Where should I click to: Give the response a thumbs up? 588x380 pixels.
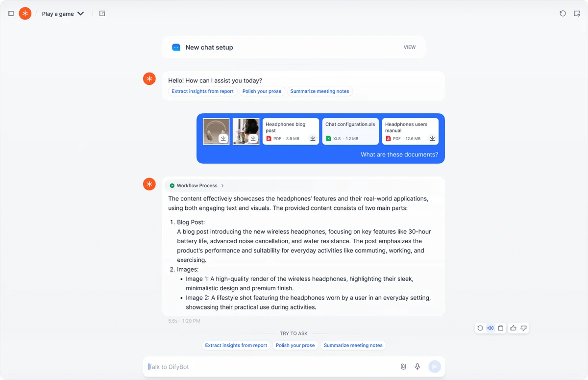coord(513,328)
